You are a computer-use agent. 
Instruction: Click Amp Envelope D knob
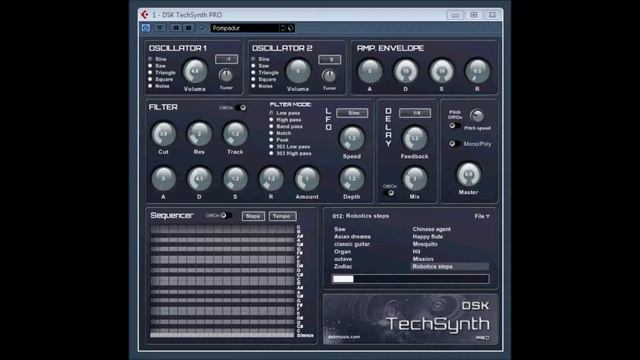(x=406, y=71)
